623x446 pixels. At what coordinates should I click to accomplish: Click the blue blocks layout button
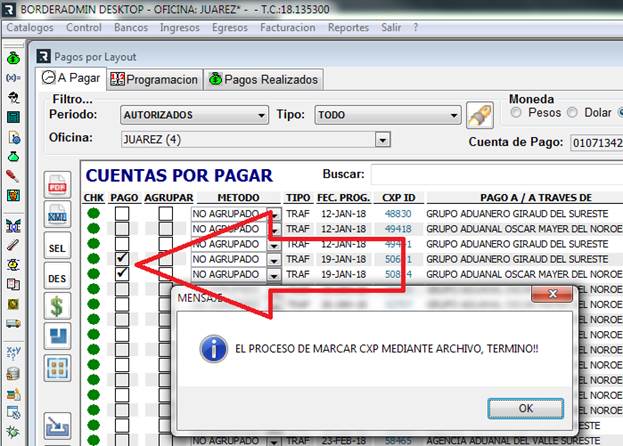tap(57, 336)
